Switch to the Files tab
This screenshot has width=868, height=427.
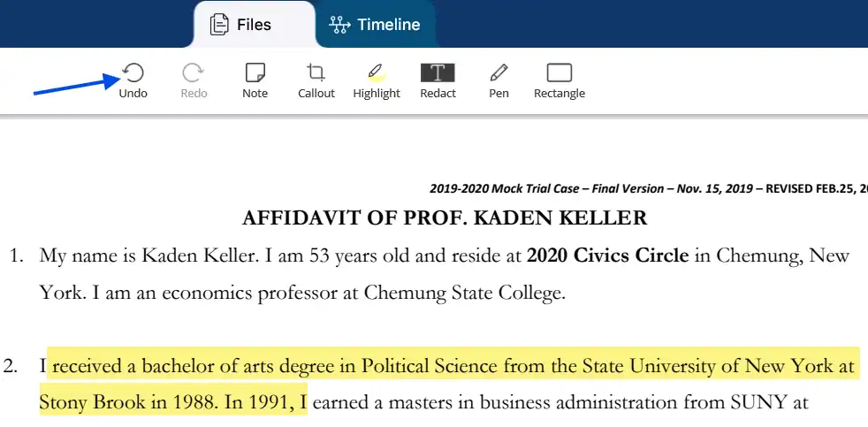(241, 25)
